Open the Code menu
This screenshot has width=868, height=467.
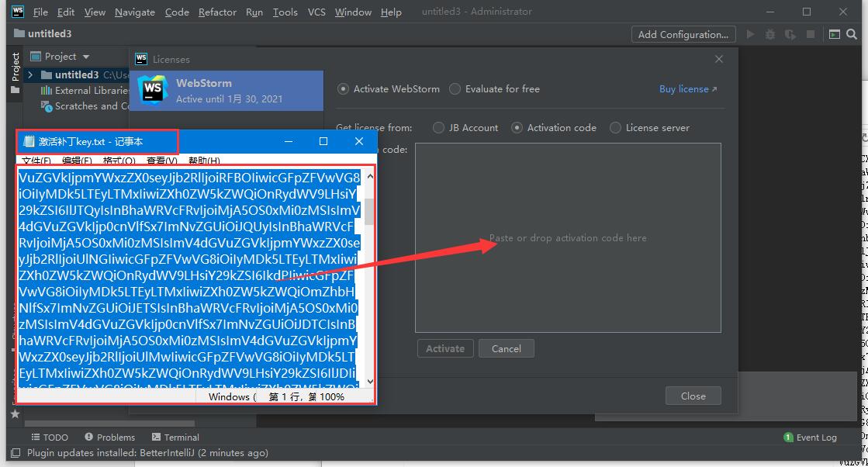tap(177, 12)
